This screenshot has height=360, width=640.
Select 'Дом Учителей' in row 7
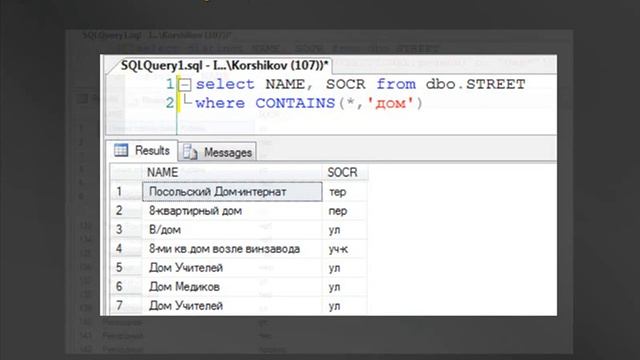point(232,305)
